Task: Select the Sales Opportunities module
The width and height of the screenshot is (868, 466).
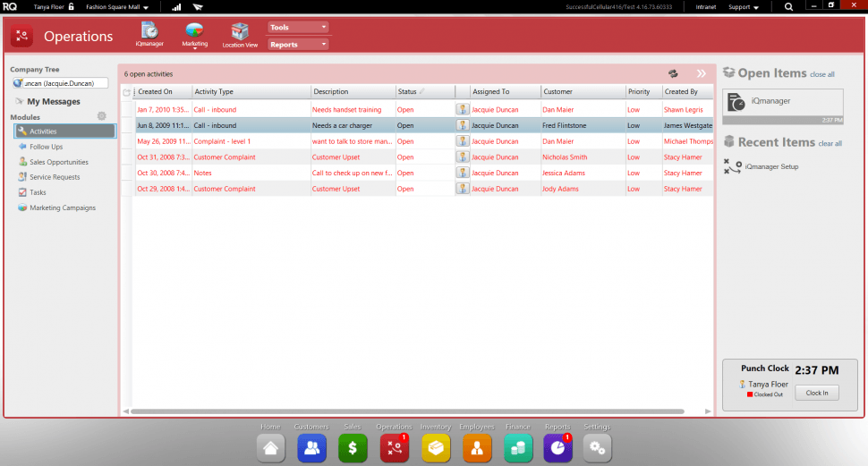Action: [x=53, y=162]
